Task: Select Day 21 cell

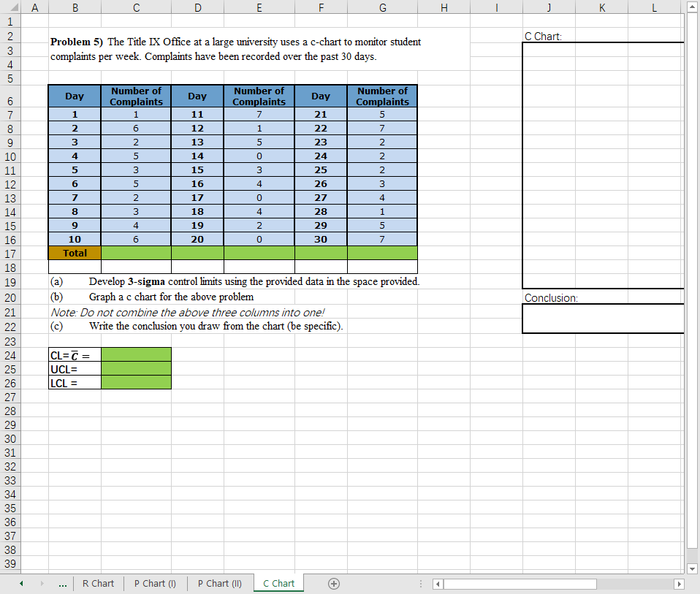Action: point(321,114)
